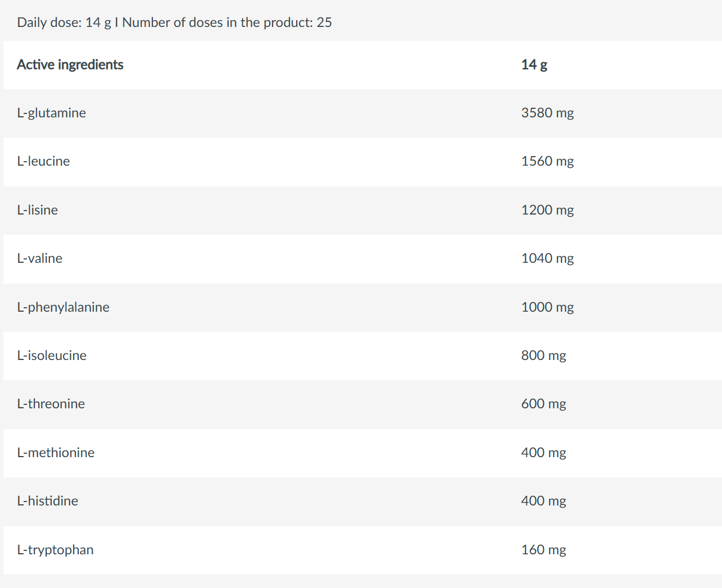Select the L-methionine ingredient name

pyautogui.click(x=56, y=453)
